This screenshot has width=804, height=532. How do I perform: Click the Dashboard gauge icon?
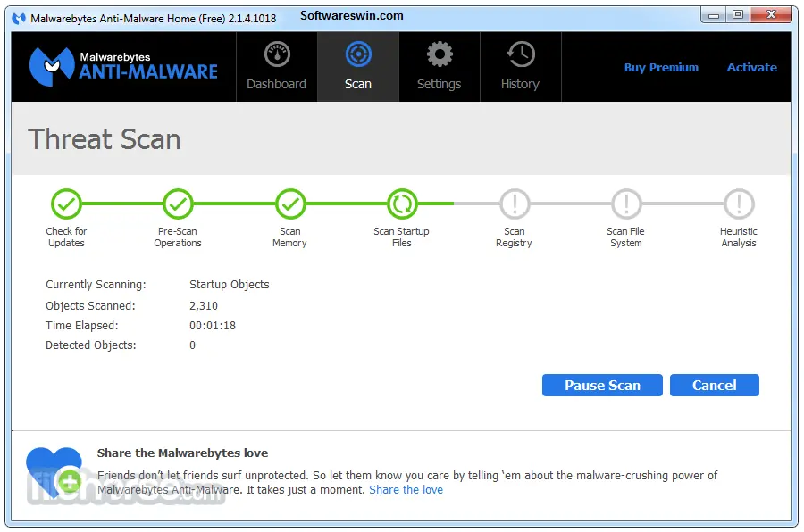point(278,54)
